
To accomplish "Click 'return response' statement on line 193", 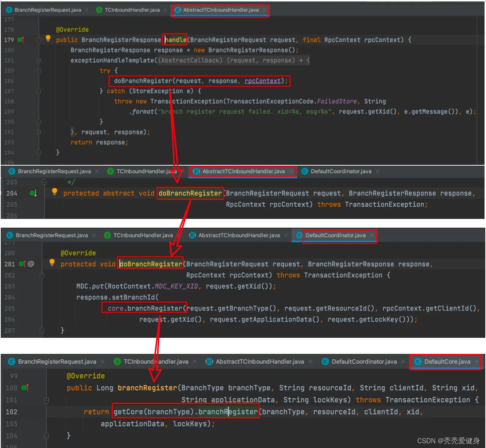I will tap(99, 142).
